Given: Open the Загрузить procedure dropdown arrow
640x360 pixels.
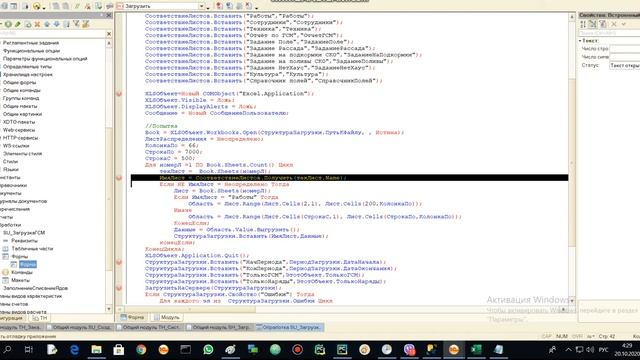Looking at the screenshot, I should (202, 7).
